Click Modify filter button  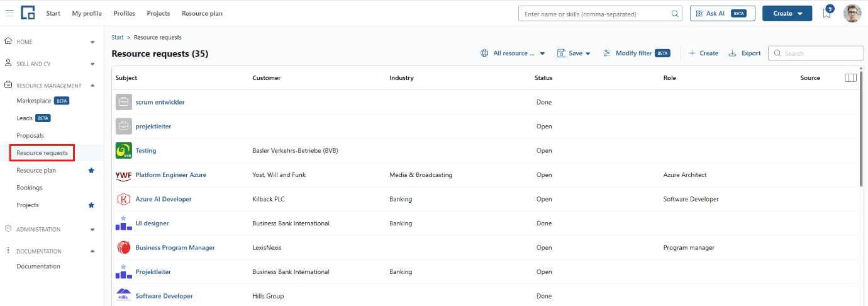point(637,54)
